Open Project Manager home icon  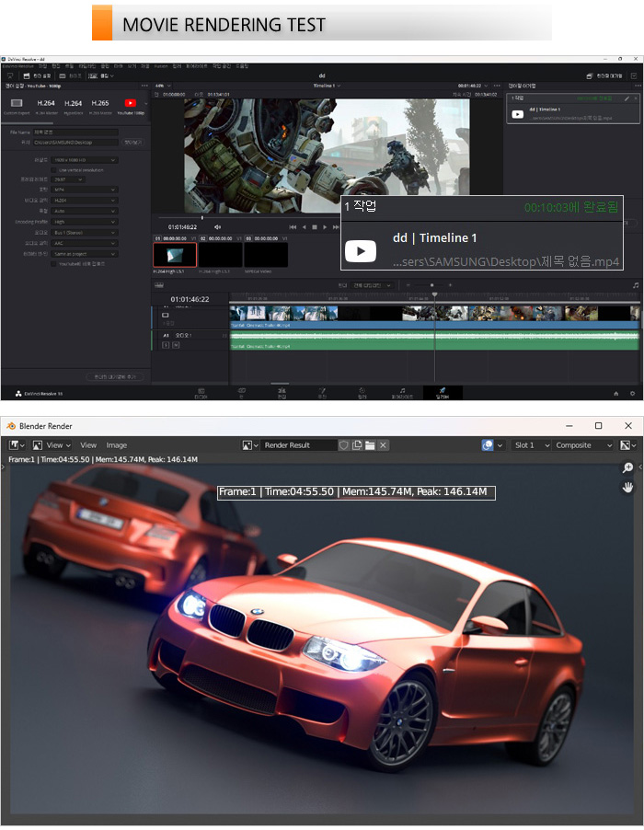click(x=616, y=393)
